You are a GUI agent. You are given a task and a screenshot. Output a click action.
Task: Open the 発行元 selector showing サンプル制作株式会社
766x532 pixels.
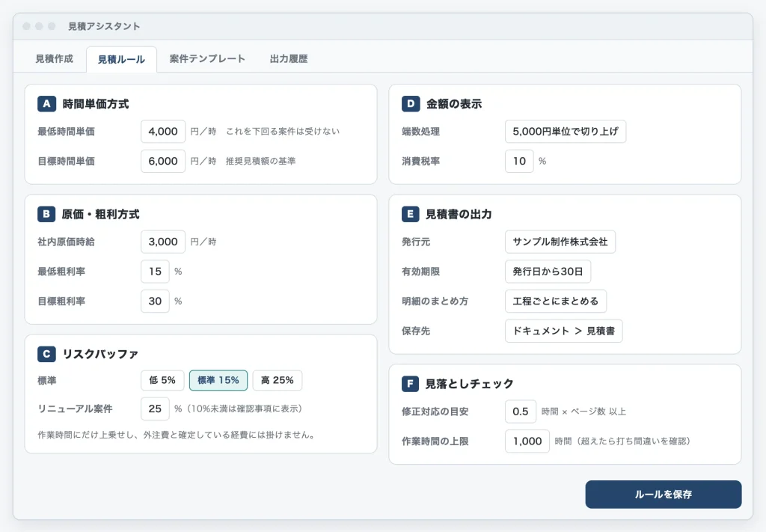point(560,242)
